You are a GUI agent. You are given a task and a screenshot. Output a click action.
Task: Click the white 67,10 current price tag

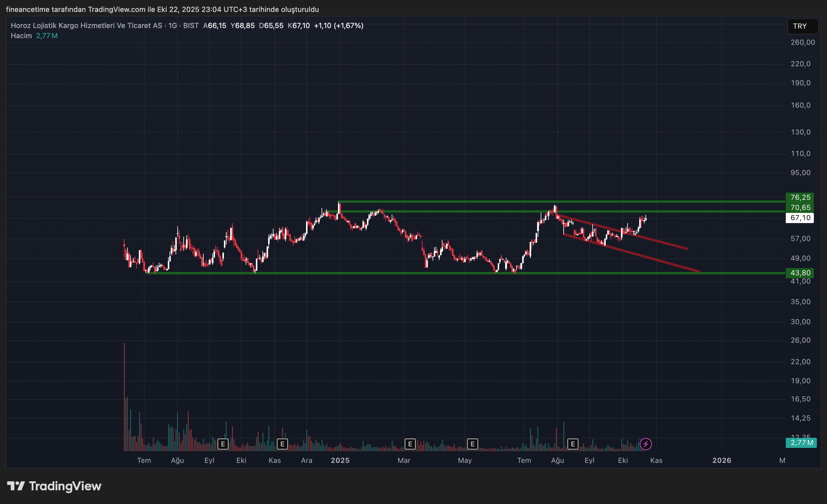click(800, 218)
